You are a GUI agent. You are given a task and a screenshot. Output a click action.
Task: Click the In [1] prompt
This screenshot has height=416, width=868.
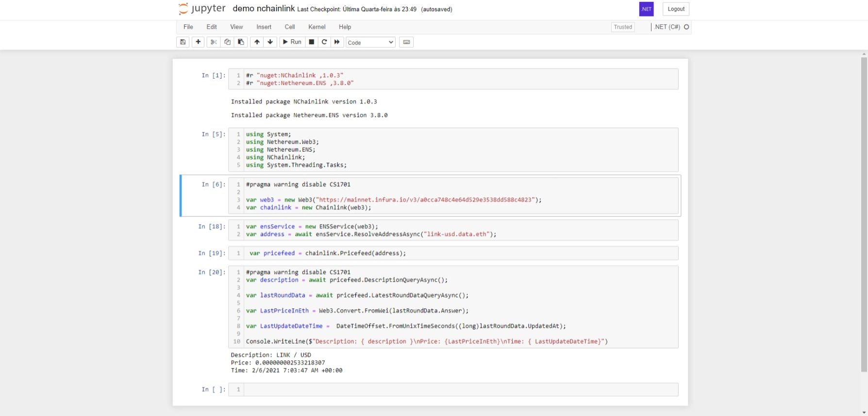(214, 76)
